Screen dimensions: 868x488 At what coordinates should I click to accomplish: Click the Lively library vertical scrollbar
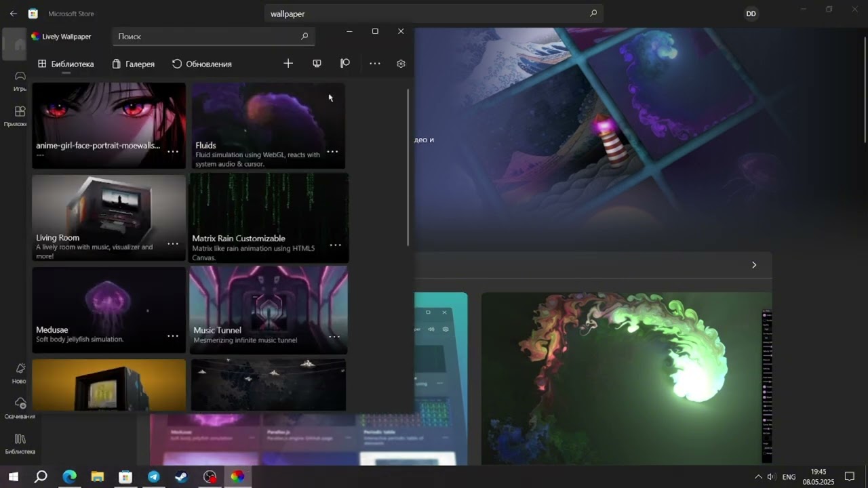tap(408, 167)
